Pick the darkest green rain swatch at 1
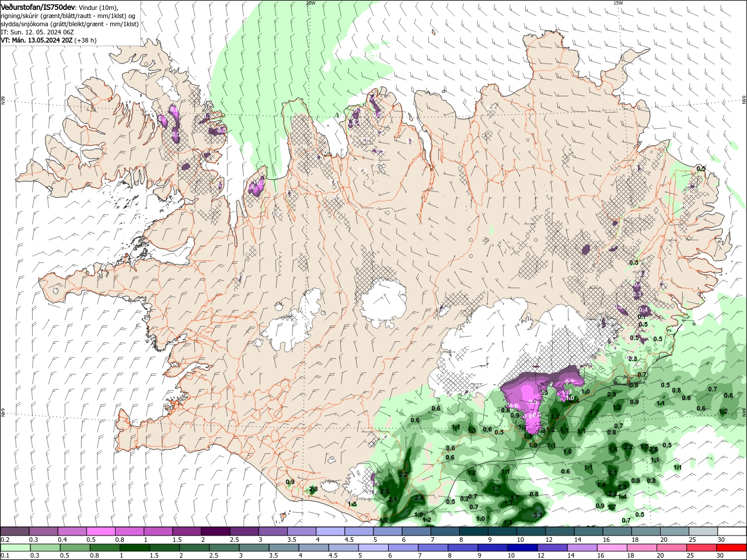Screen dimensions: 747x560 point(134,548)
